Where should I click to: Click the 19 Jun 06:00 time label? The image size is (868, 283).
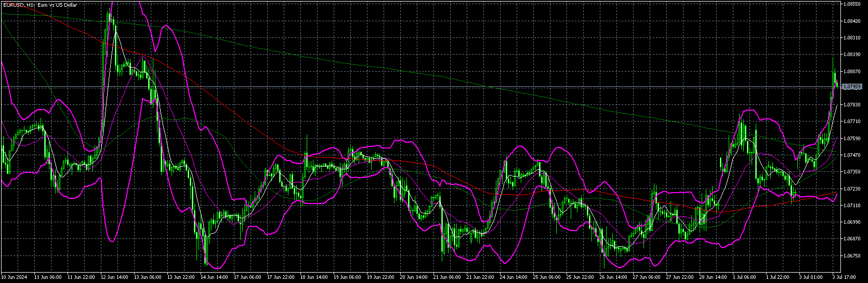pos(347,278)
